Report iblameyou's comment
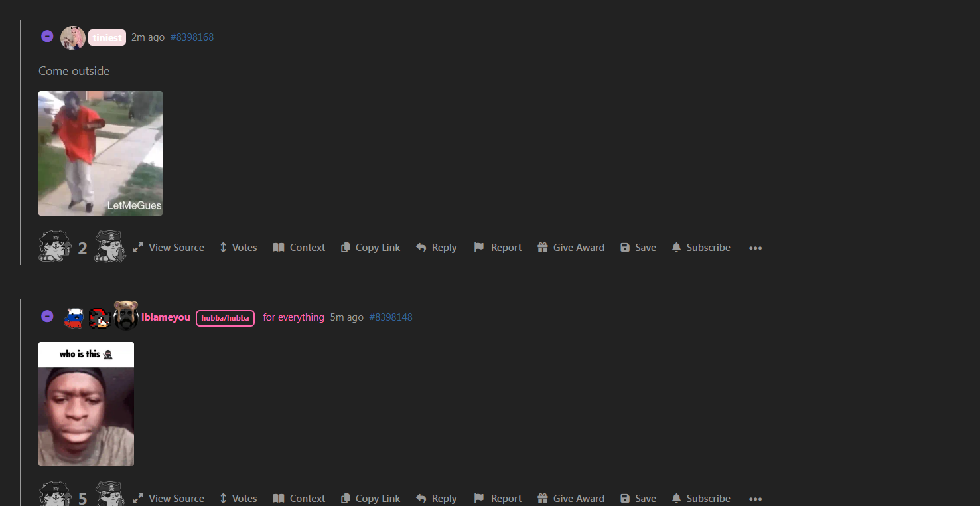 click(498, 499)
